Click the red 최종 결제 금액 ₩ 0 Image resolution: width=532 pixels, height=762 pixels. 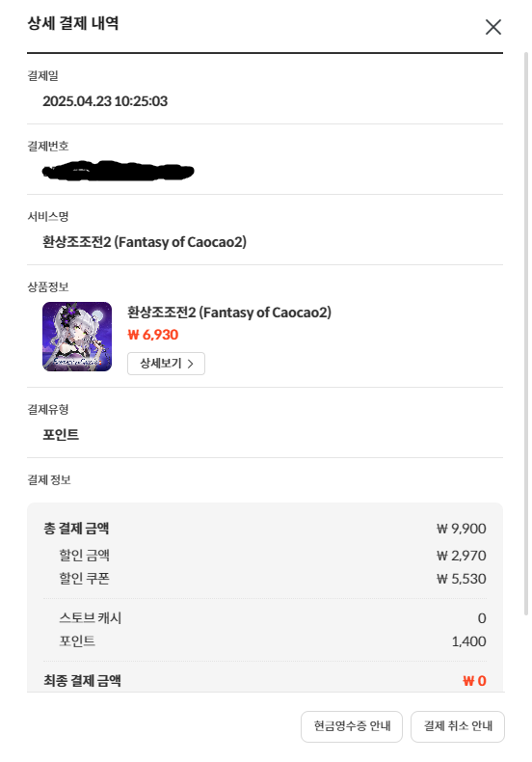click(474, 681)
